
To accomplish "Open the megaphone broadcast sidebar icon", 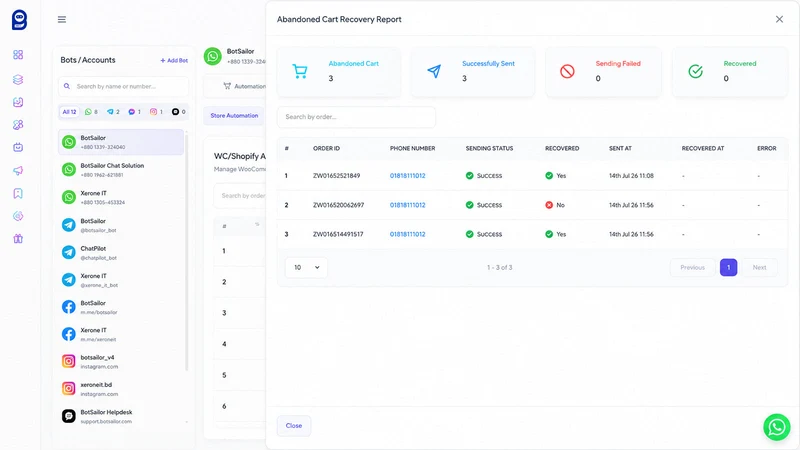I will coord(18,170).
